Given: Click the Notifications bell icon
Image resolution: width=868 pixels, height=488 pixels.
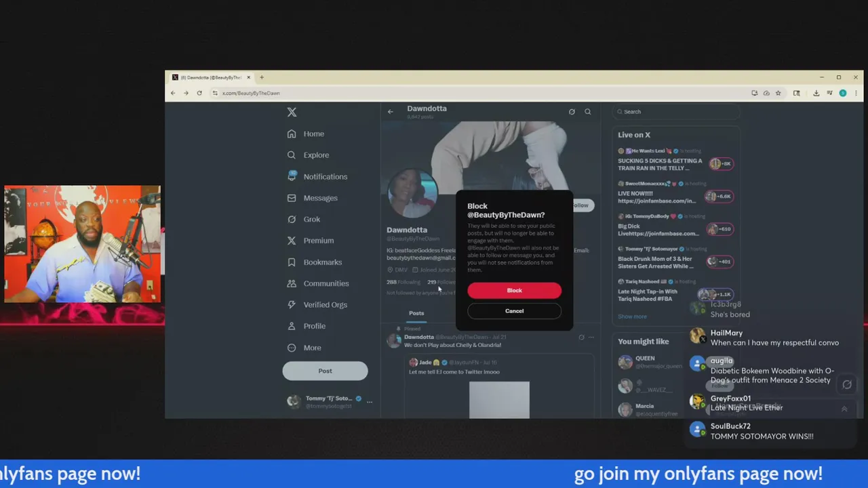Looking at the screenshot, I should (292, 176).
